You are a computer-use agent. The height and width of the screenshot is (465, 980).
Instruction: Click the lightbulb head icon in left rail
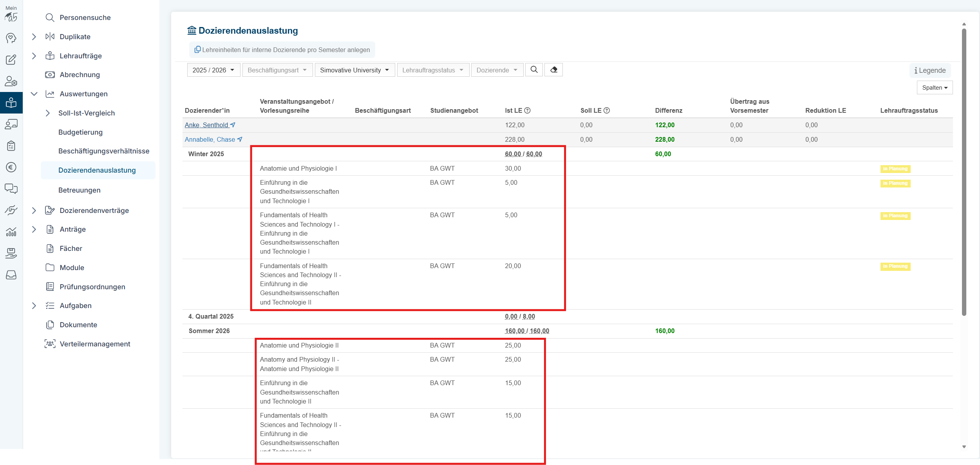click(11, 38)
